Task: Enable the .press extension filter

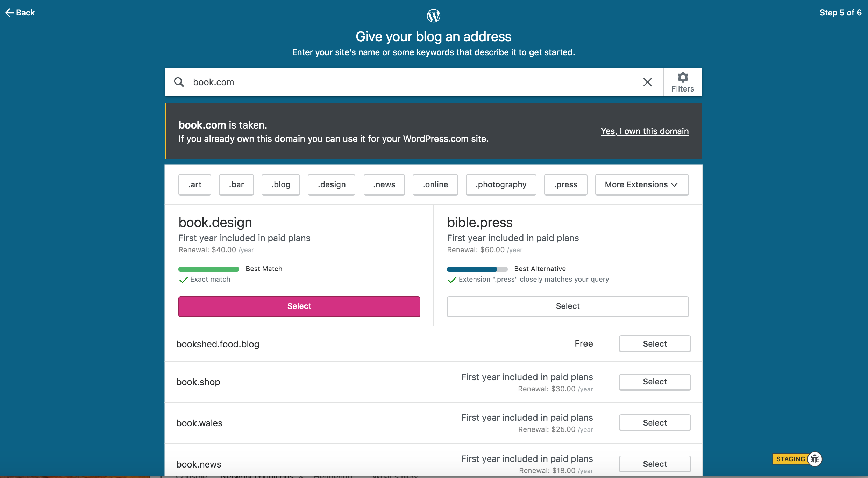Action: click(x=565, y=184)
